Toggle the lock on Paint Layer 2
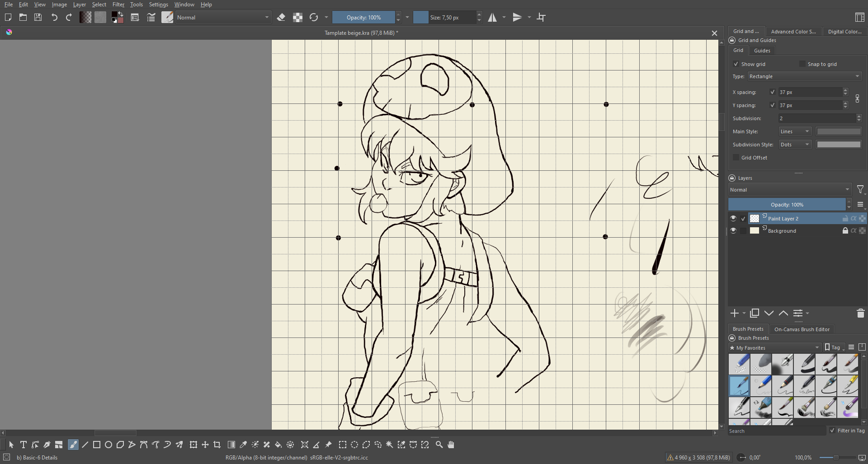The width and height of the screenshot is (868, 464). point(845,218)
